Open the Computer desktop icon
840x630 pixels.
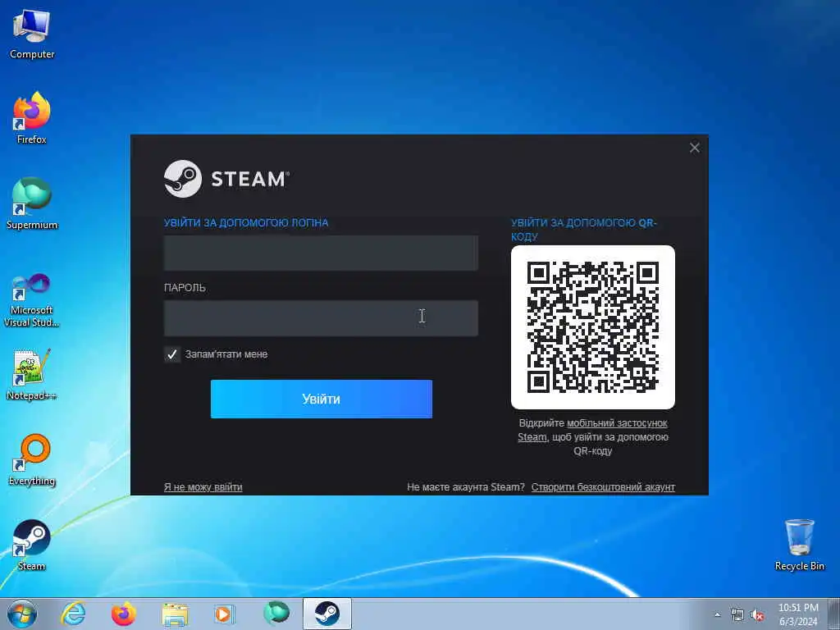(32, 34)
